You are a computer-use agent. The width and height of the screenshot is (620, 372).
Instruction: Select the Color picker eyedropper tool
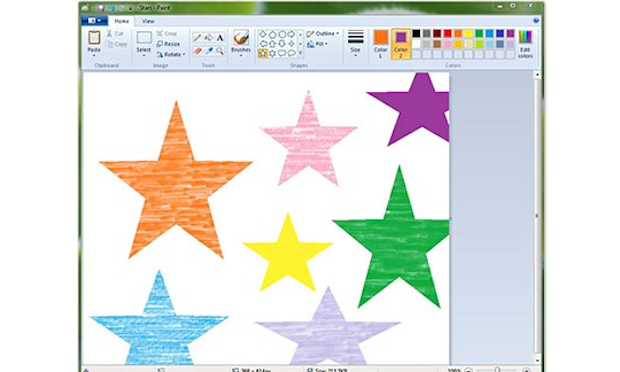pos(210,51)
